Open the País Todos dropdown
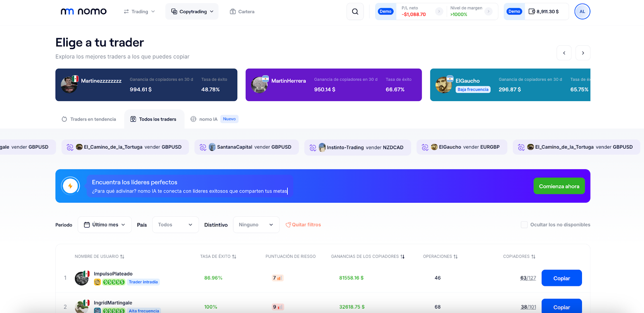644x313 pixels. point(175,225)
